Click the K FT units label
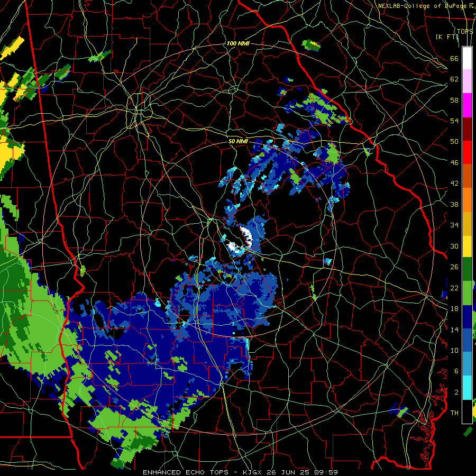Image resolution: width=476 pixels, height=476 pixels. pos(447,37)
